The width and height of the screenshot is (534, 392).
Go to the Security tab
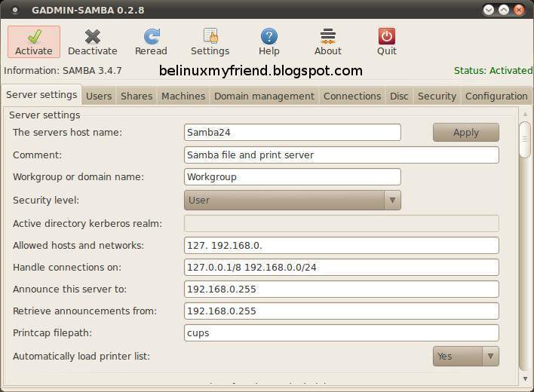pyautogui.click(x=437, y=96)
